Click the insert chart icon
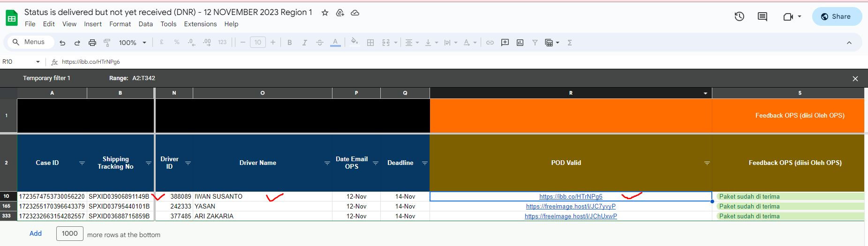The image size is (868, 246). (x=520, y=43)
